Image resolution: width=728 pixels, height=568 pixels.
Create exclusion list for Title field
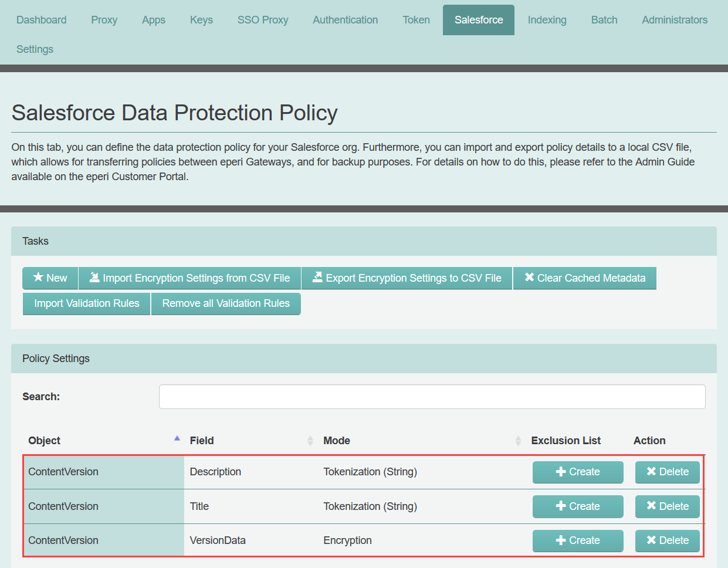(x=578, y=506)
